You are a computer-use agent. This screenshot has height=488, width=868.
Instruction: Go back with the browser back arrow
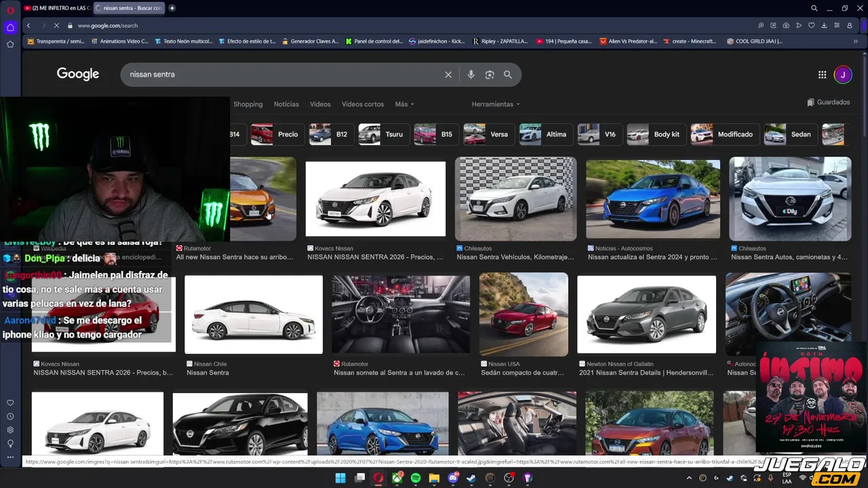click(28, 25)
